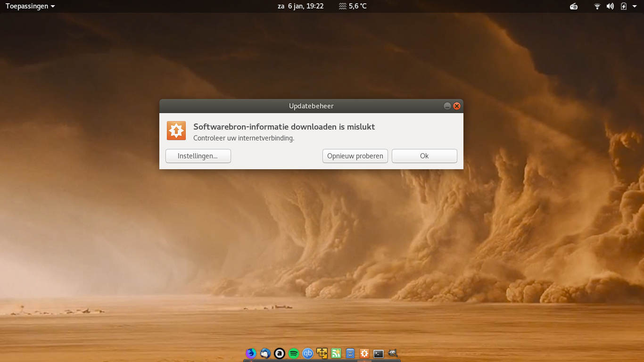Click the Updatebeheer title bar
Viewport: 644px width, 362px height.
tap(311, 106)
